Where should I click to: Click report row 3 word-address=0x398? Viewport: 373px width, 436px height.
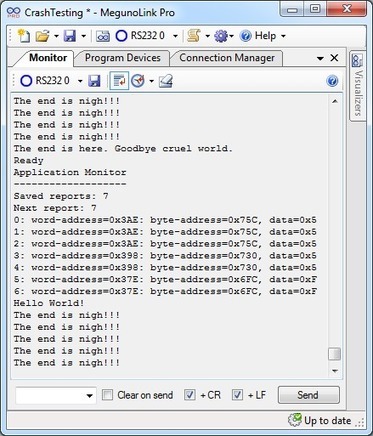click(165, 256)
